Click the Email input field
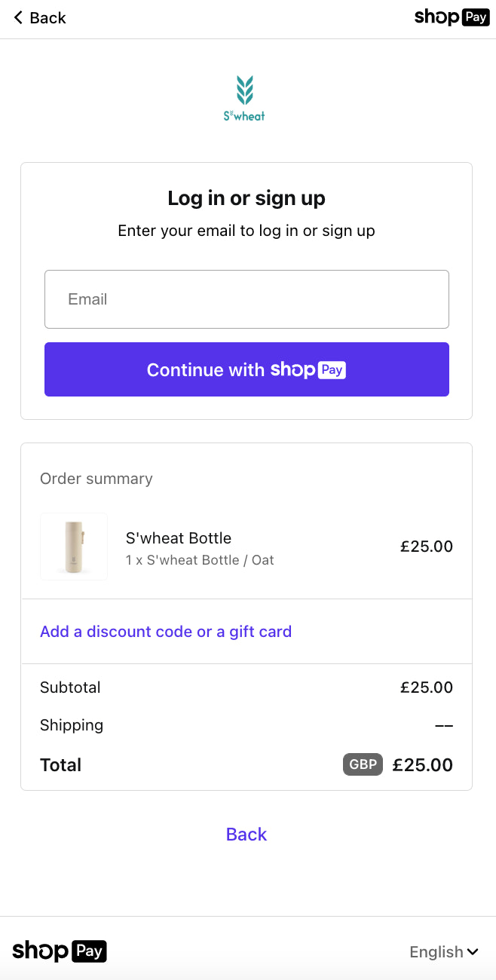 246,299
